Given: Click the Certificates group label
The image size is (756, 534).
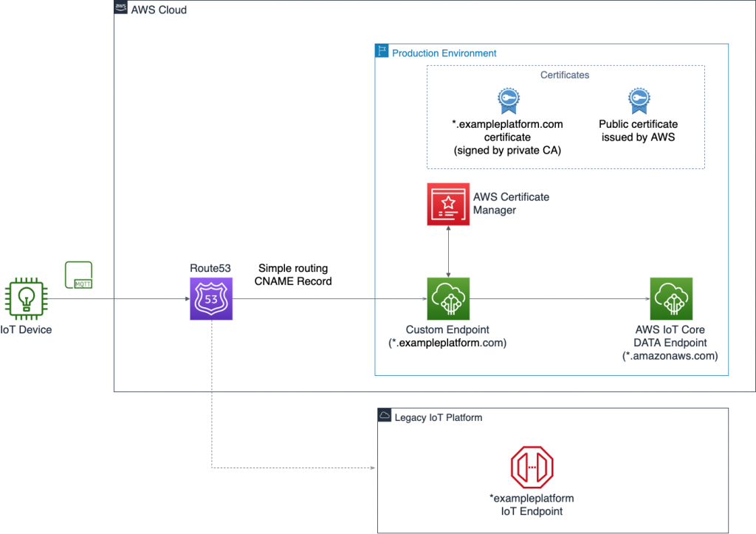Looking at the screenshot, I should coord(564,75).
